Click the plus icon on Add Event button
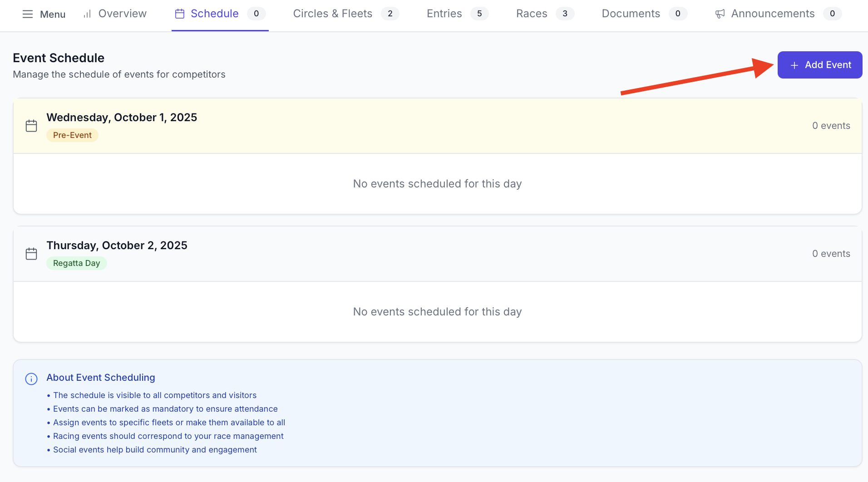 click(x=794, y=65)
